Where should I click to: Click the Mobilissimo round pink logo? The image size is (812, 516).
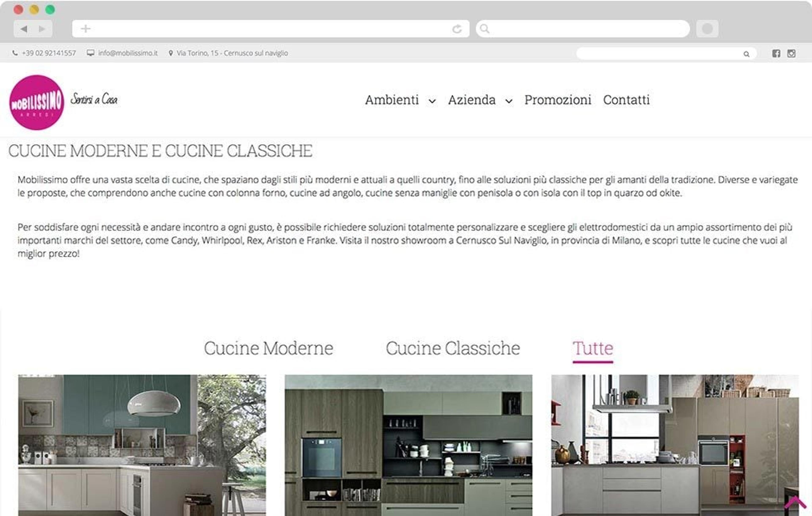click(37, 103)
